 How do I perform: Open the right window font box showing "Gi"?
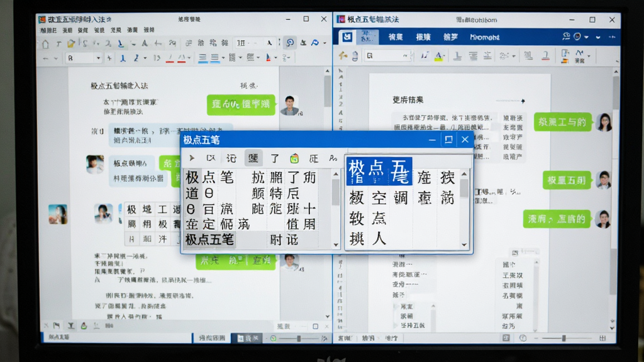387,56
